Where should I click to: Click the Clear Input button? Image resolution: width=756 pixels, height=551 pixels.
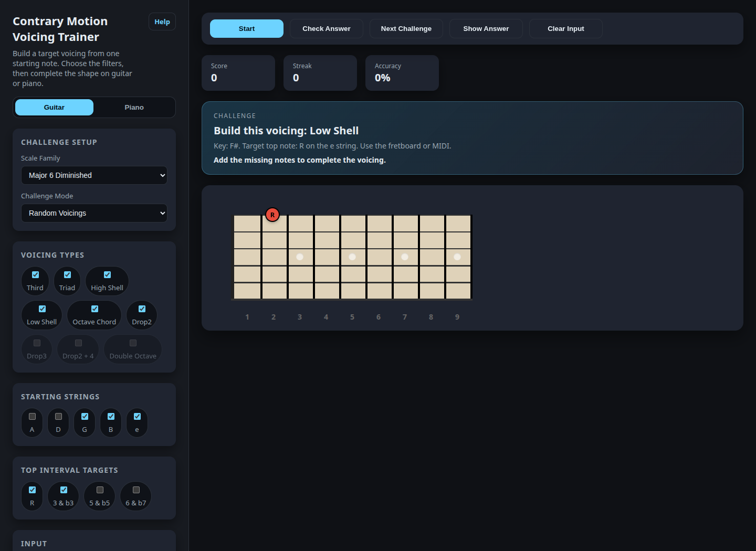(566, 28)
